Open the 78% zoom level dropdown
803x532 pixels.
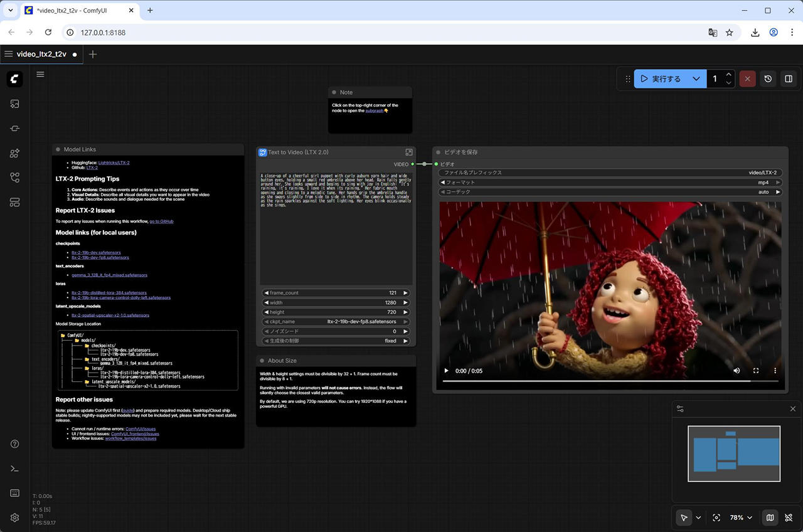point(741,518)
